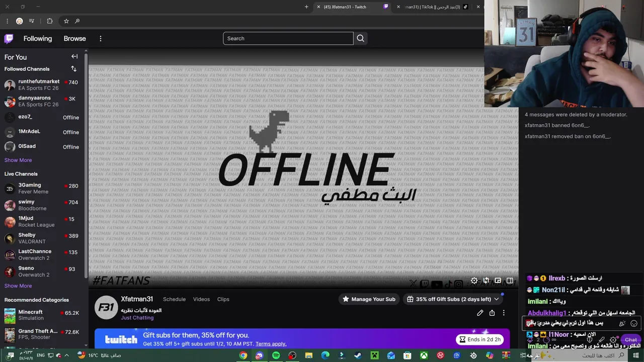Open the Browse tab

(74, 39)
